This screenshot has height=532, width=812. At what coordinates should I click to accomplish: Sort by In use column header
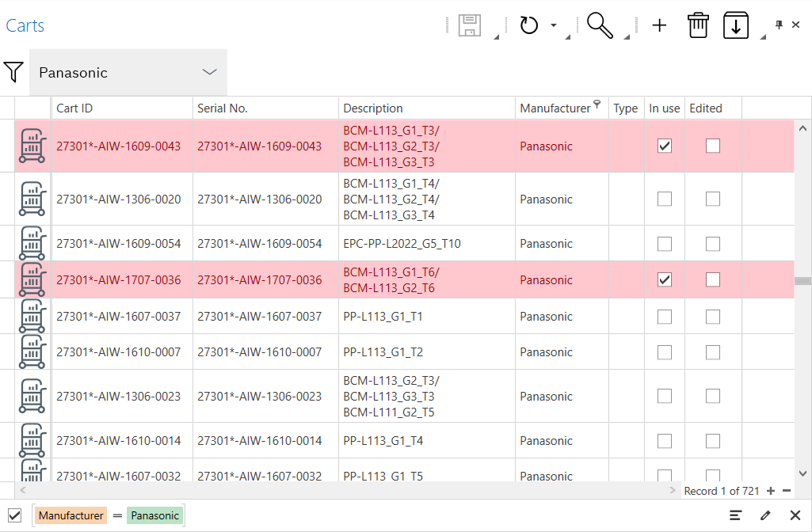[665, 108]
